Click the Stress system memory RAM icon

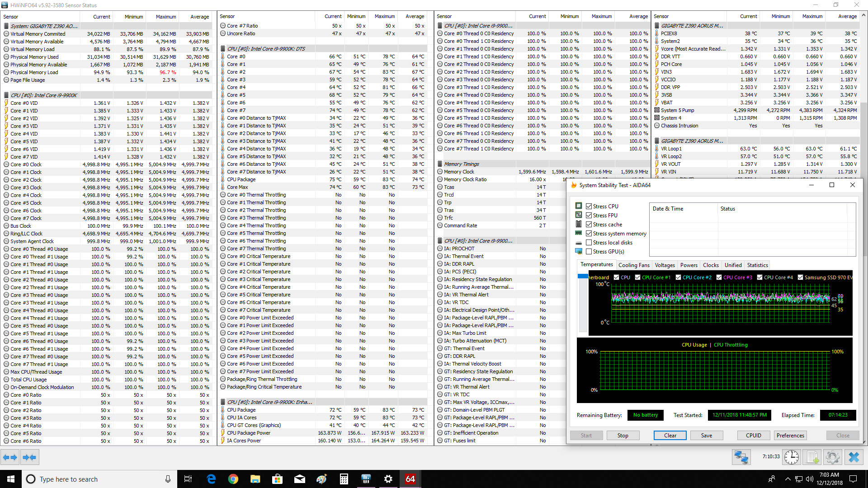(x=579, y=233)
